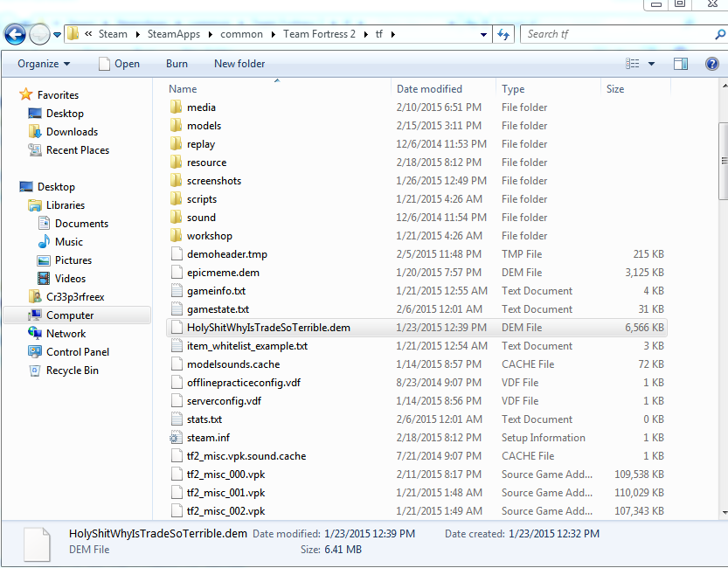Go to SteamApps in breadcrumb
Viewport: 728px width, 568px height.
point(174,34)
